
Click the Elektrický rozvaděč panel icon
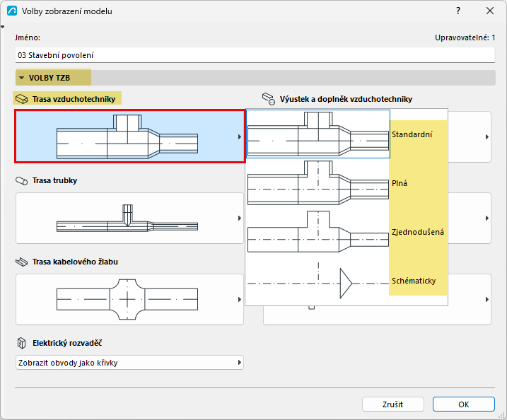pos(21,343)
